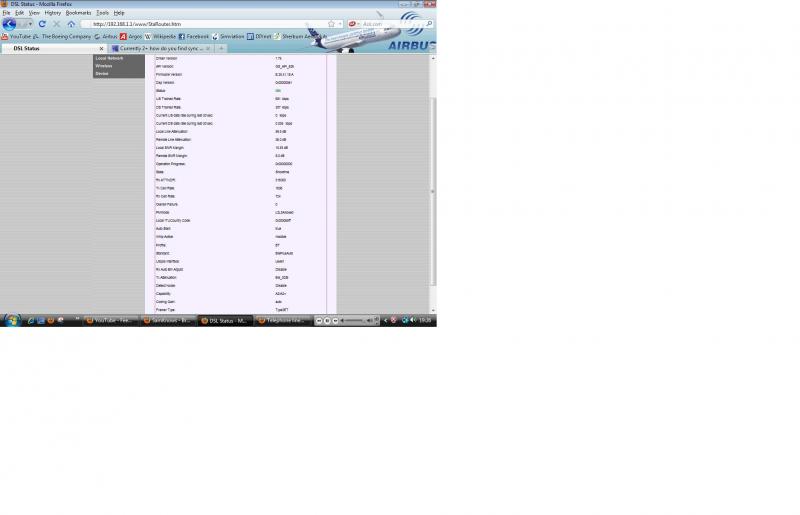This screenshot has height=515, width=800.
Task: Click the stop loading X icon
Action: (x=56, y=23)
